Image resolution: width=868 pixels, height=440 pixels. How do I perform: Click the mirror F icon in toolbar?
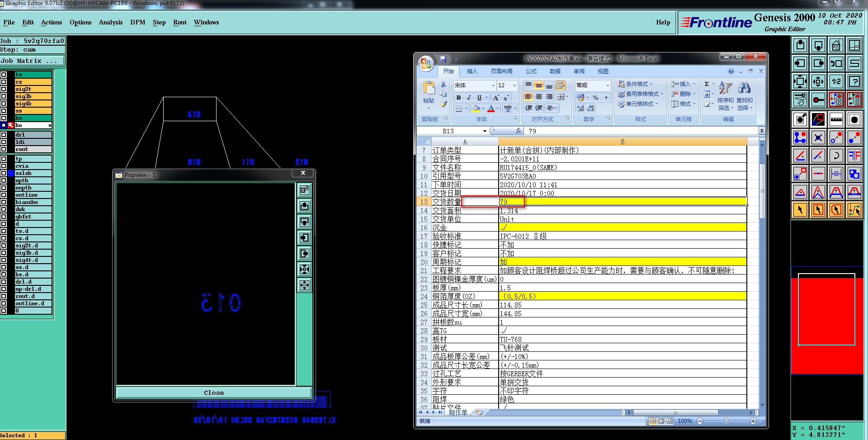tap(854, 156)
